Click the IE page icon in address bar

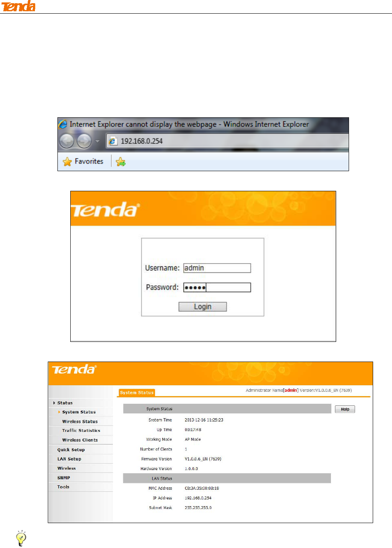tap(113, 141)
